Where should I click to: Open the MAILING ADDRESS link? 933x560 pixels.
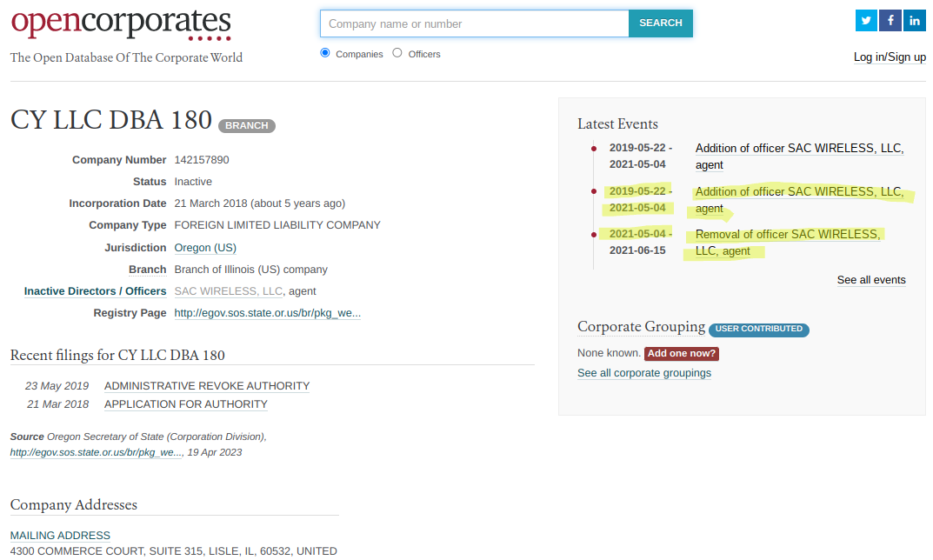click(x=60, y=536)
